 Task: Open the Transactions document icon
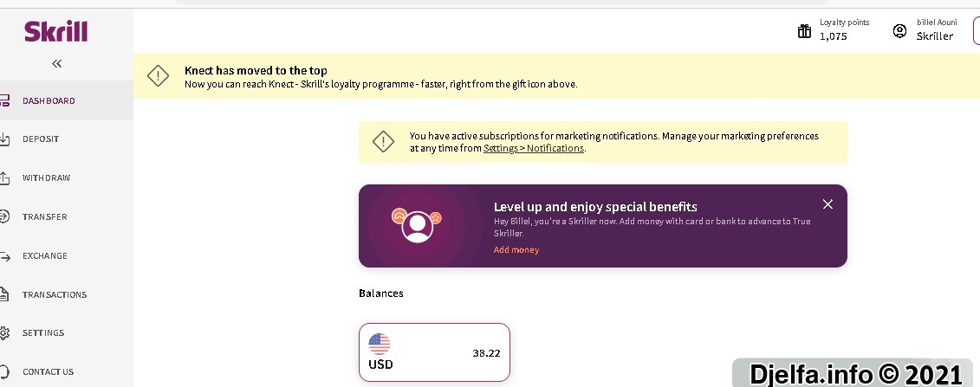[4, 294]
